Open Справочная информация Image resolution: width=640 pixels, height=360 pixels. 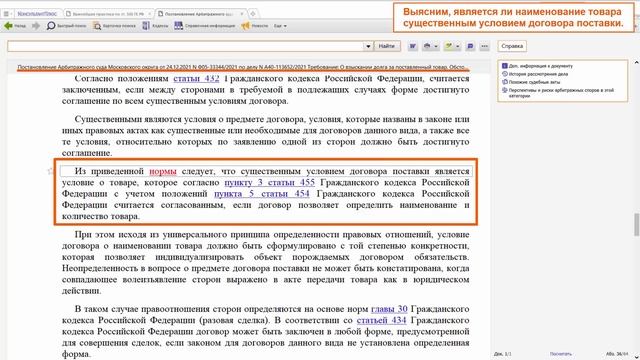coord(204,26)
